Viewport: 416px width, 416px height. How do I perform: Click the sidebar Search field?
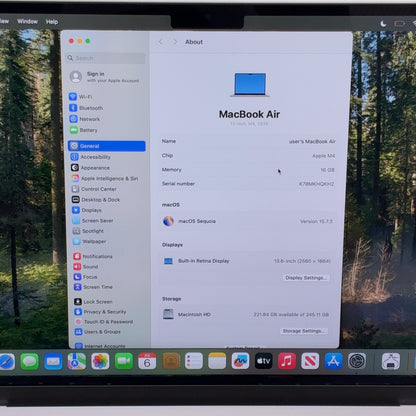click(106, 58)
